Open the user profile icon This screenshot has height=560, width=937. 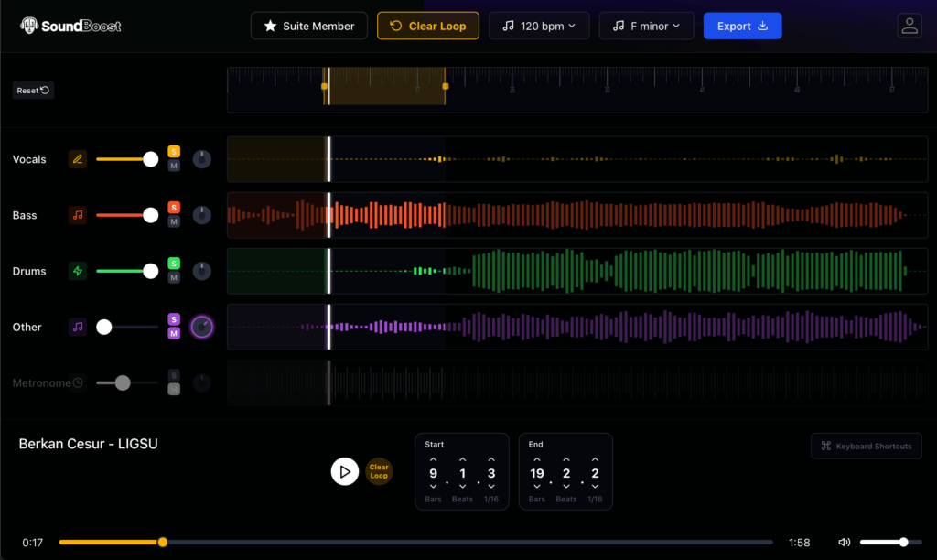coord(909,26)
